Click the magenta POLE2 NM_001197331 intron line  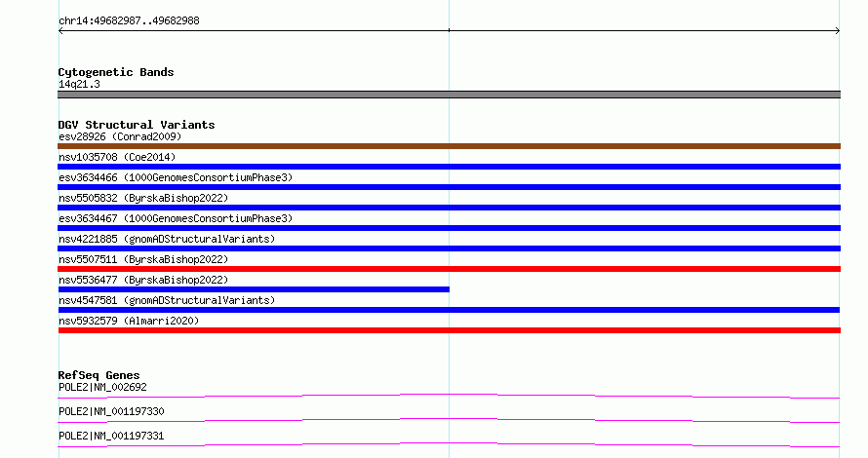point(449,443)
